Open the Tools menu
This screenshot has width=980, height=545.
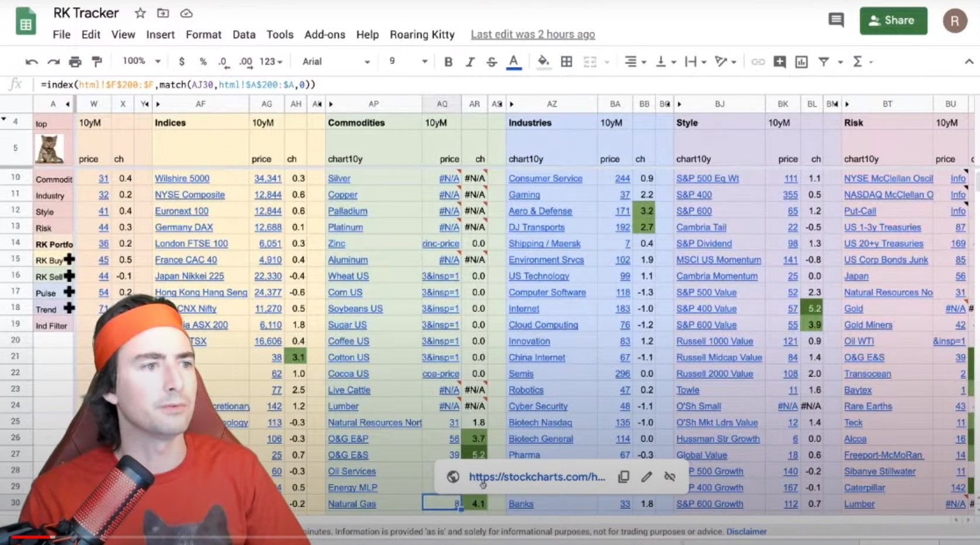tap(280, 35)
